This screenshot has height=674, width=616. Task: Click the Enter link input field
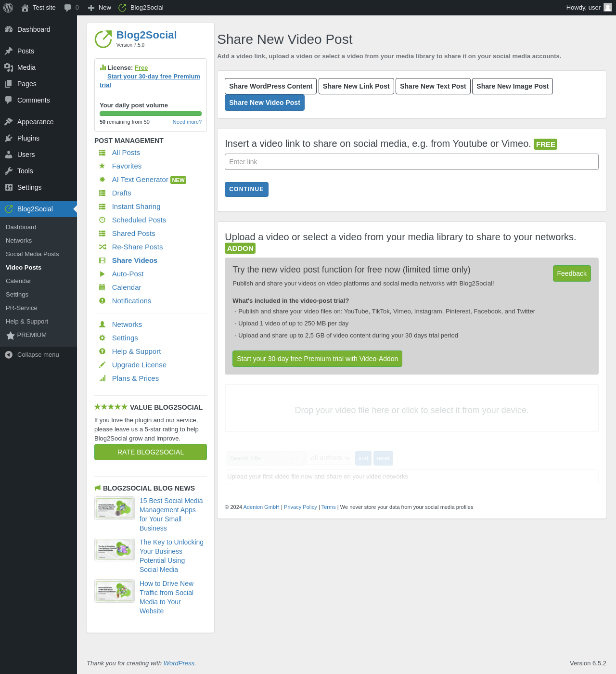(411, 162)
